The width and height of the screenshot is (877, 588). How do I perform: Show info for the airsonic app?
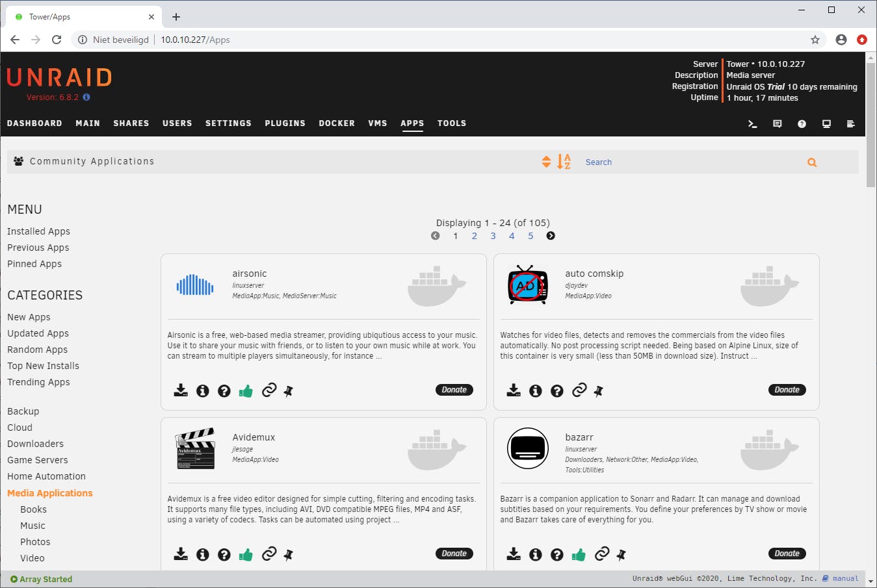tap(203, 390)
